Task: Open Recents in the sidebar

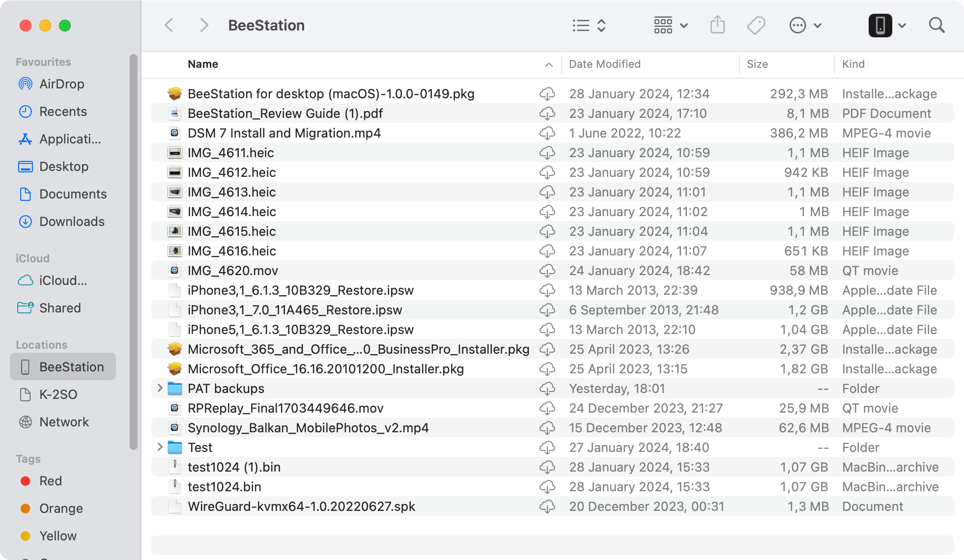Action: click(63, 112)
